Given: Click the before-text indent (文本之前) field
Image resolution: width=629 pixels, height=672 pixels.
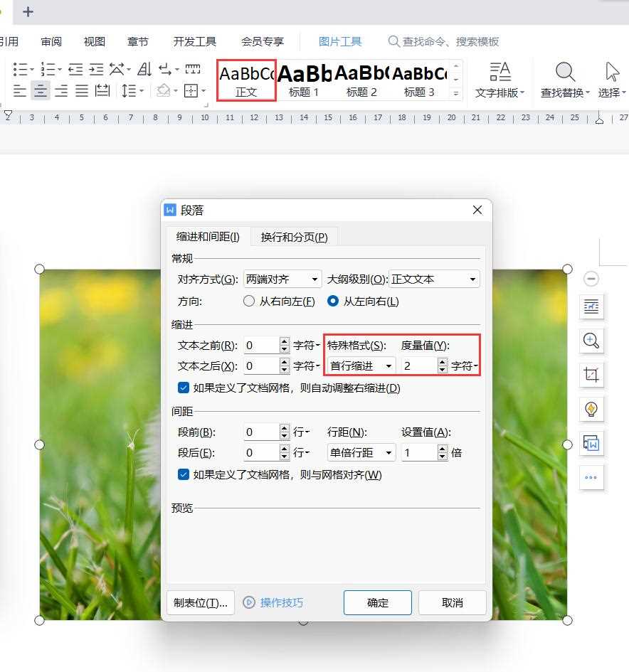Looking at the screenshot, I should pos(261,346).
